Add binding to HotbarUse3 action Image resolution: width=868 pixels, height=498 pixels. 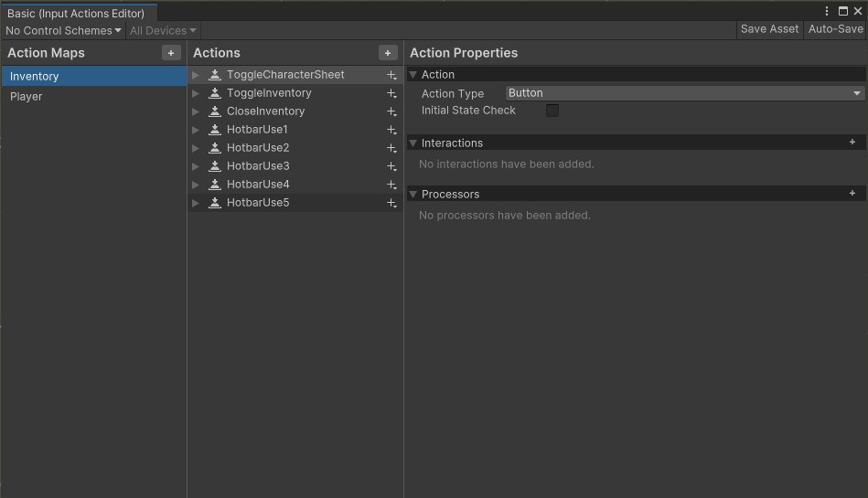(x=391, y=166)
